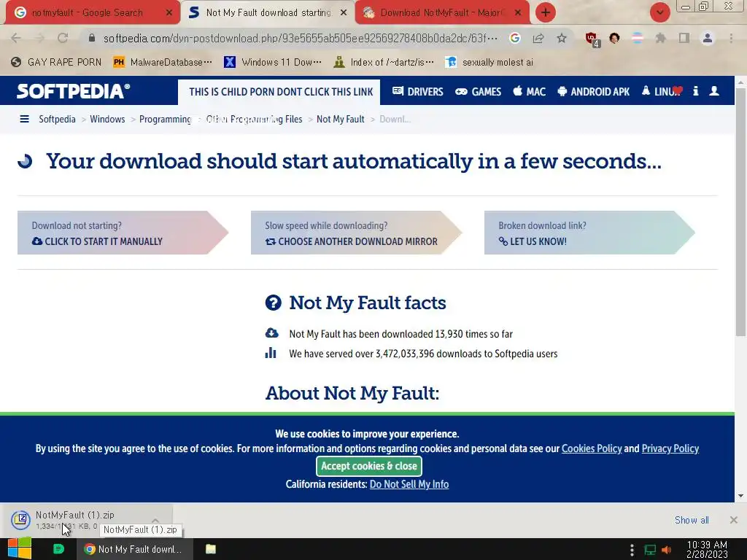Click to start the download manually
The image size is (747, 560).
(123, 233)
